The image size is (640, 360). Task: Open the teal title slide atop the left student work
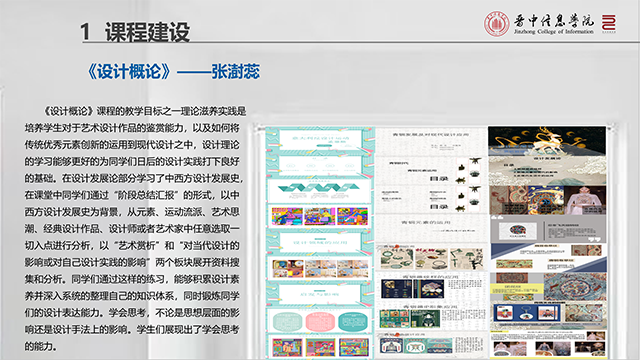coord(320,140)
